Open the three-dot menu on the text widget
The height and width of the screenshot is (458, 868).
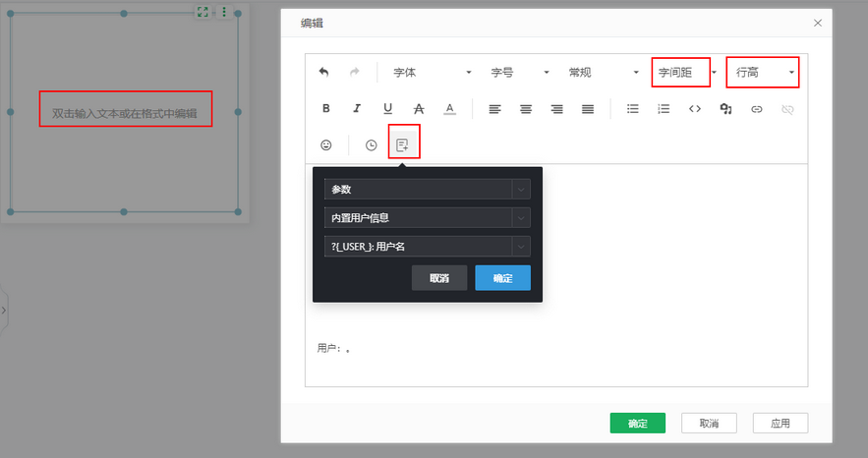(224, 12)
